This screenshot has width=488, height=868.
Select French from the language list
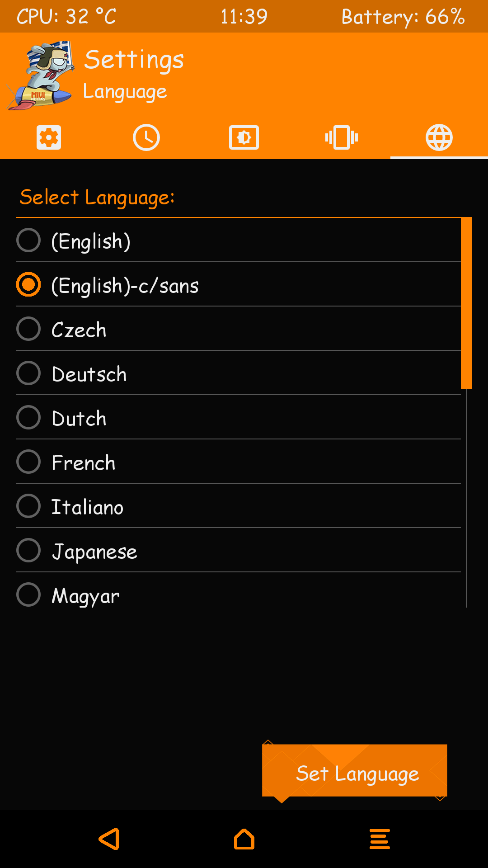28,462
